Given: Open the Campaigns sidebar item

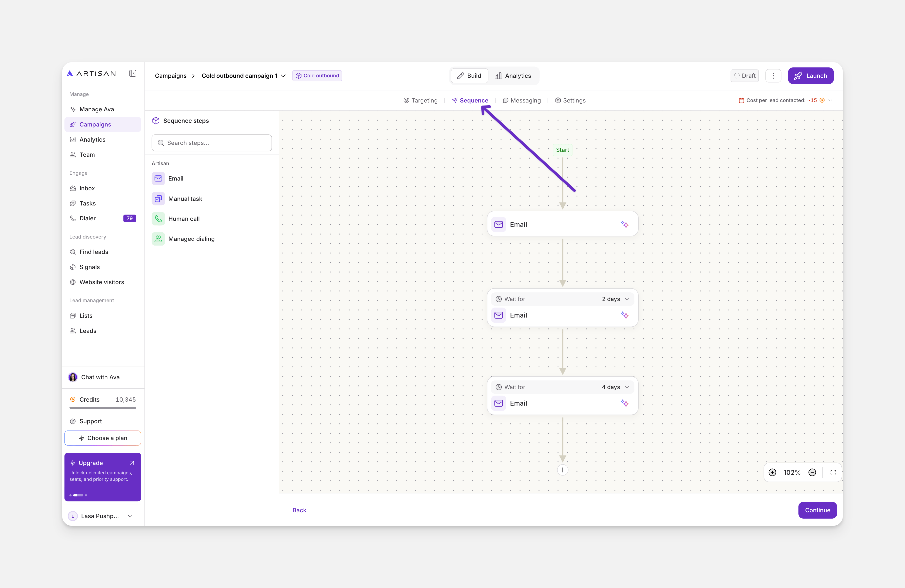Looking at the screenshot, I should [x=103, y=125].
